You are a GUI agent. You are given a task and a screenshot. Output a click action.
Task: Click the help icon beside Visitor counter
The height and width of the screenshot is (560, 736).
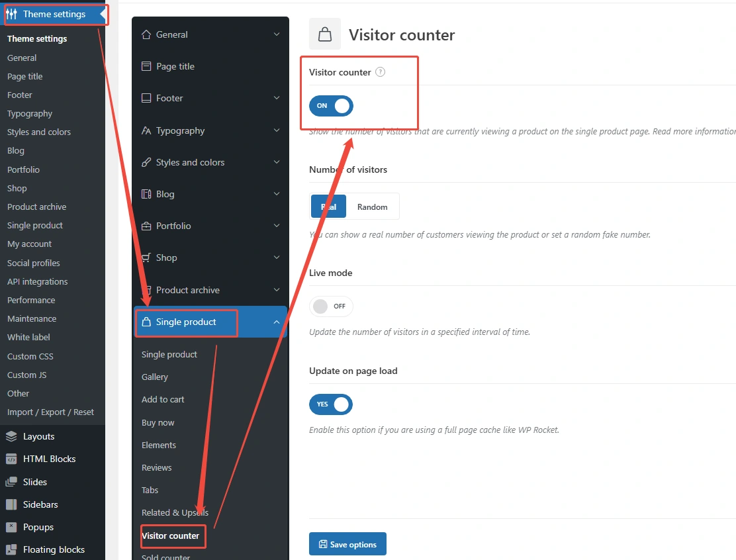[x=380, y=72]
